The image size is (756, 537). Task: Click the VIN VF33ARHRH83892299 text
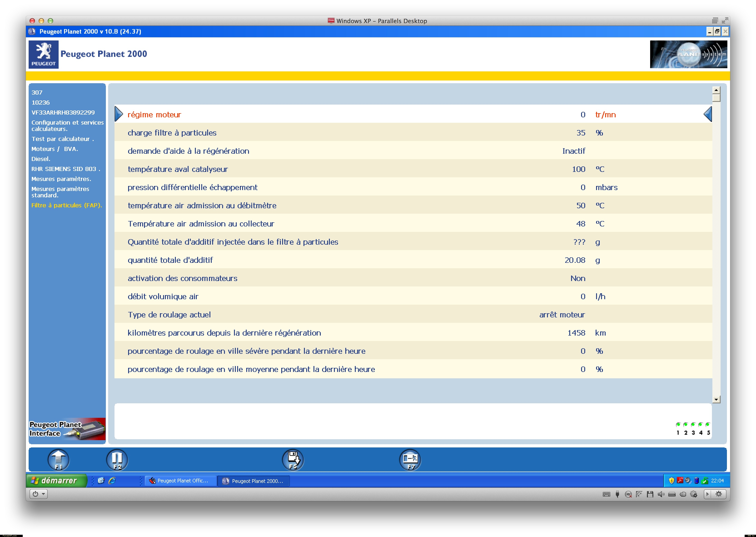tap(63, 113)
